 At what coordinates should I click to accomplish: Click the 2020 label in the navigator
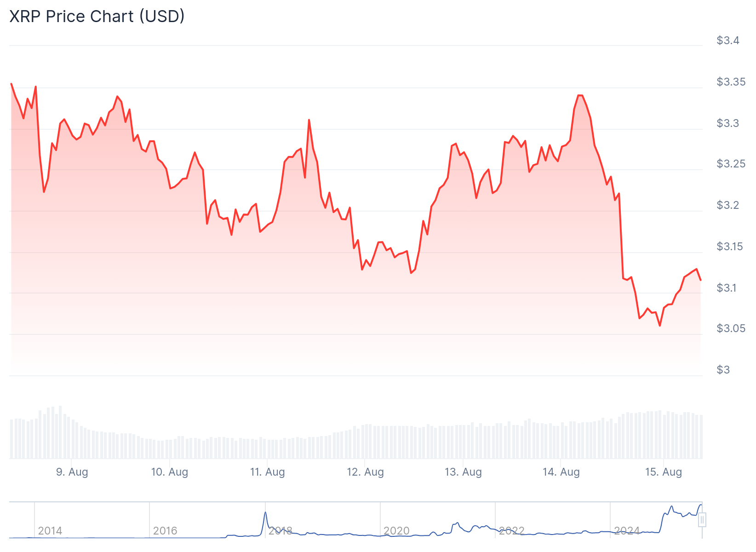[x=396, y=531]
